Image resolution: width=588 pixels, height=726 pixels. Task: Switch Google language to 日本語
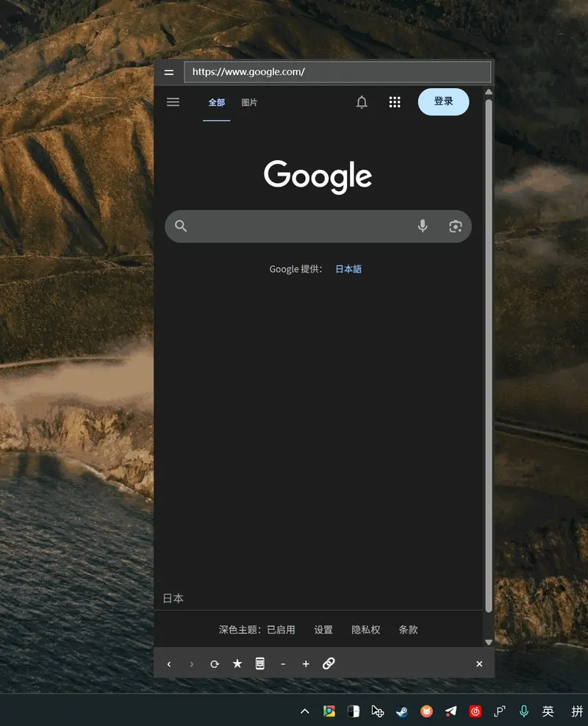point(348,269)
